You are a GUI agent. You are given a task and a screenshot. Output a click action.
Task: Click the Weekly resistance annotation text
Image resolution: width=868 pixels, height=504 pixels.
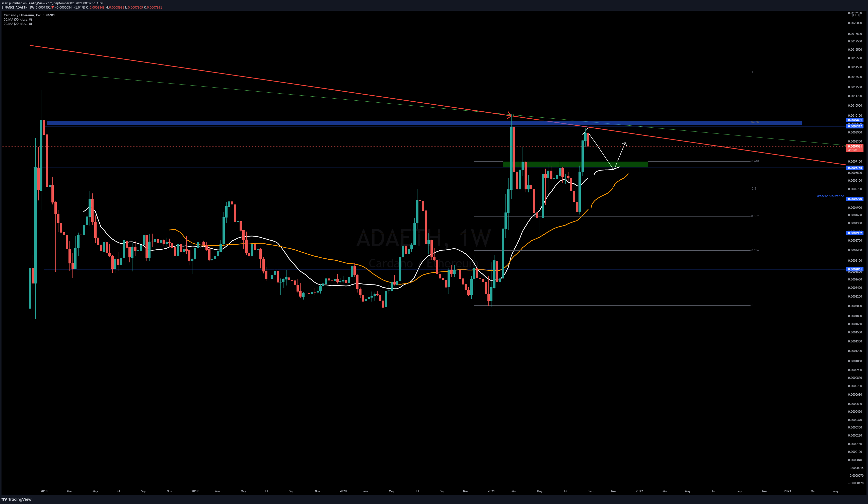pos(830,196)
